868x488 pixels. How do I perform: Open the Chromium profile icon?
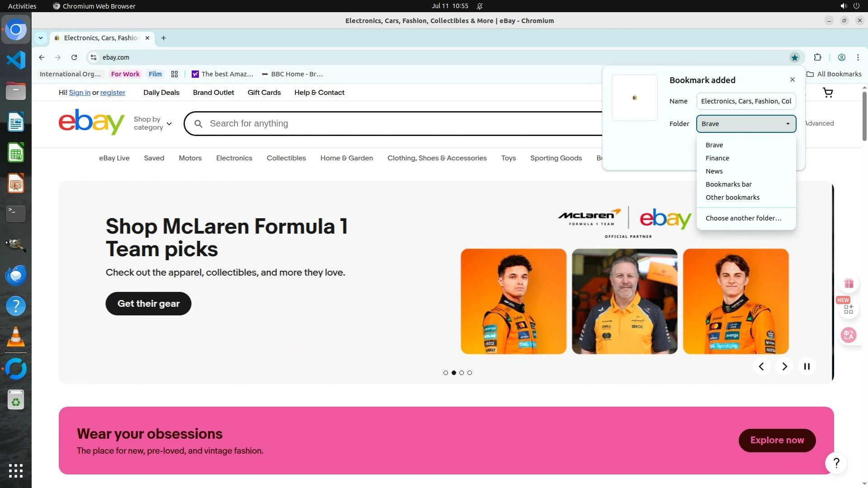(841, 57)
